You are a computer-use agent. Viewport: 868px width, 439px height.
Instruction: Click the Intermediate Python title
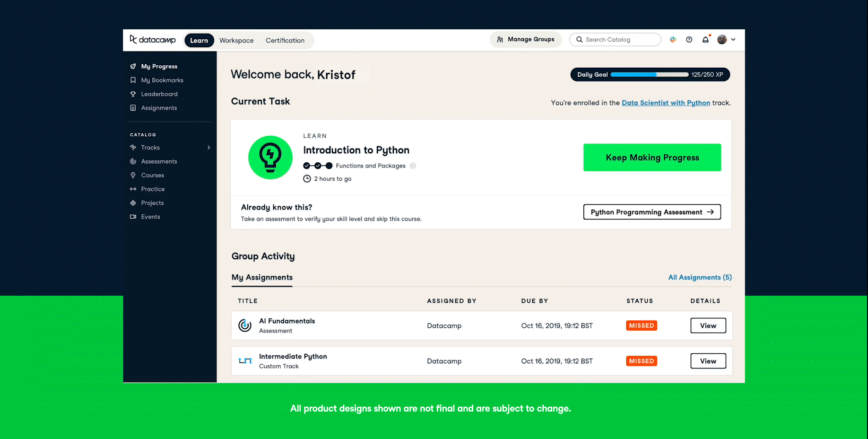[x=293, y=356]
